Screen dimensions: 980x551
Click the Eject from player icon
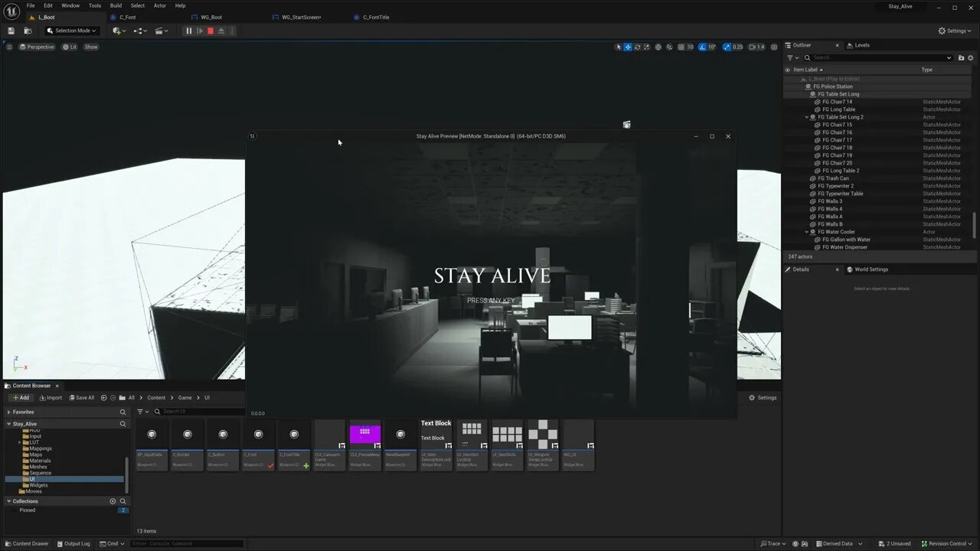pyautogui.click(x=221, y=31)
